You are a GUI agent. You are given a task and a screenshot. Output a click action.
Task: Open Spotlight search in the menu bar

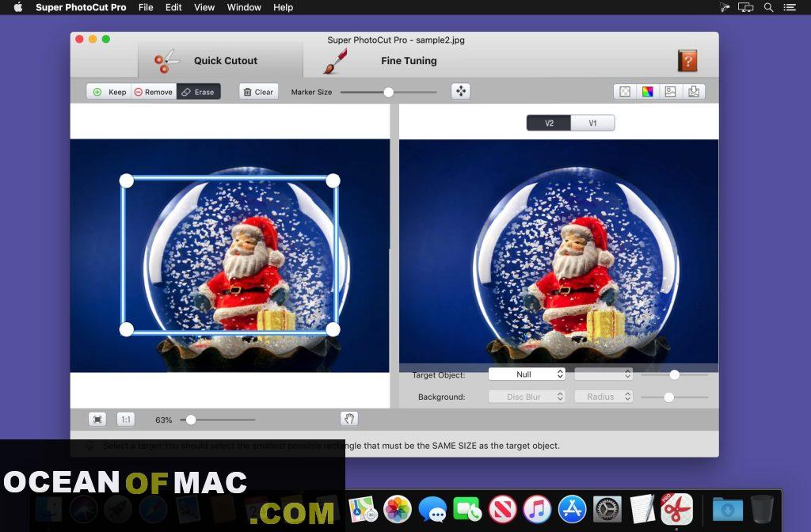tap(768, 7)
